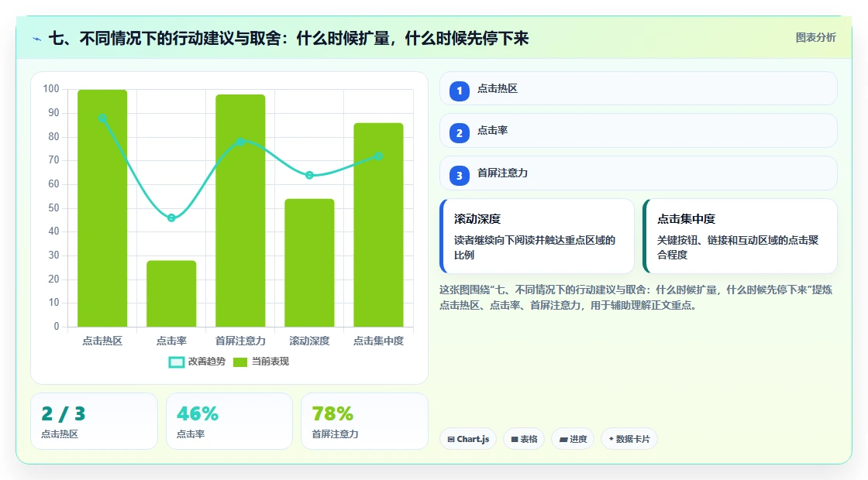Click the numbered badge 1 for 点击热区
The image size is (868, 480).
click(460, 91)
